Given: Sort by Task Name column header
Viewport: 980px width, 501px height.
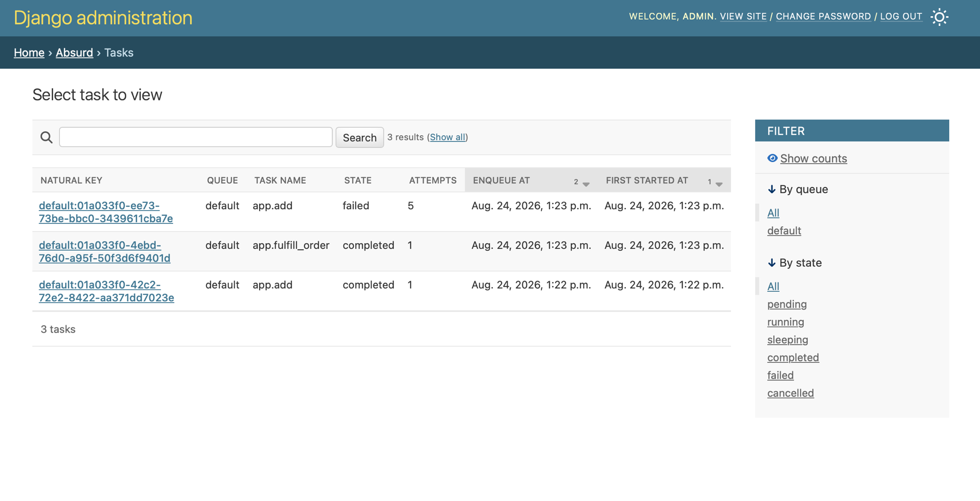Looking at the screenshot, I should pos(280,180).
